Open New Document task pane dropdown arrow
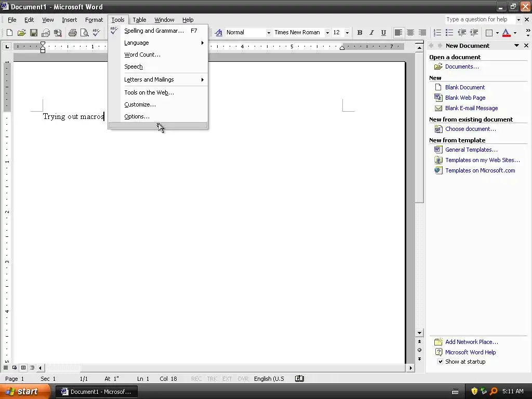Viewport: 532px width, 399px height. [x=517, y=46]
